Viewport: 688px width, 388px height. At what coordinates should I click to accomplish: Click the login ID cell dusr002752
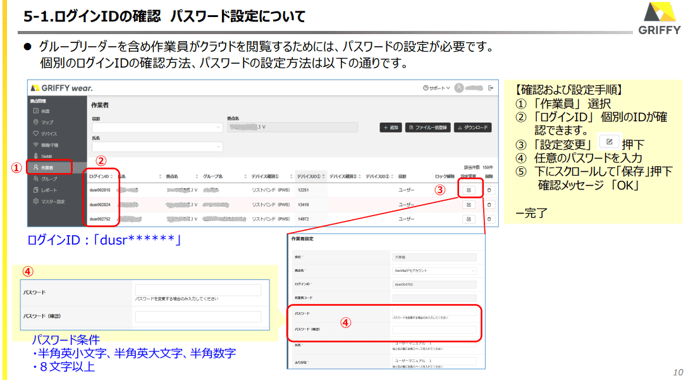[100, 219]
